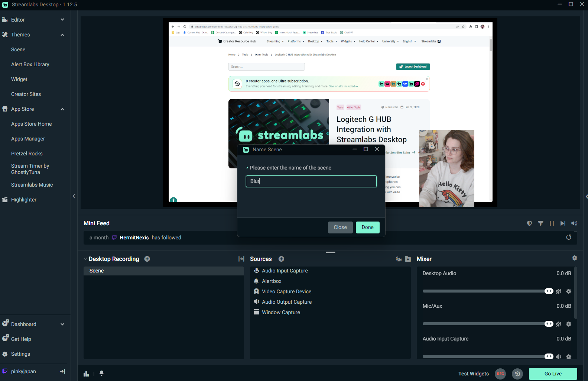Expand the right side panel arrow

coord(586,196)
